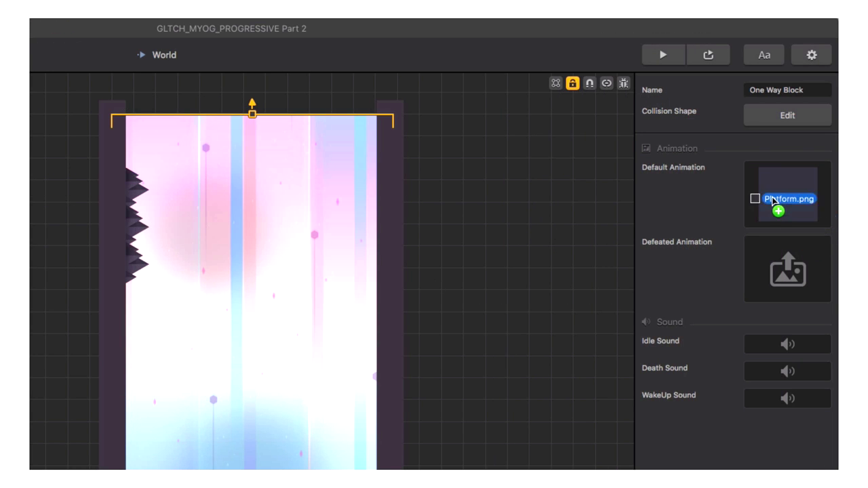Viewport: 868px width, 488px height.
Task: Select the spiky wall object
Action: click(136, 224)
